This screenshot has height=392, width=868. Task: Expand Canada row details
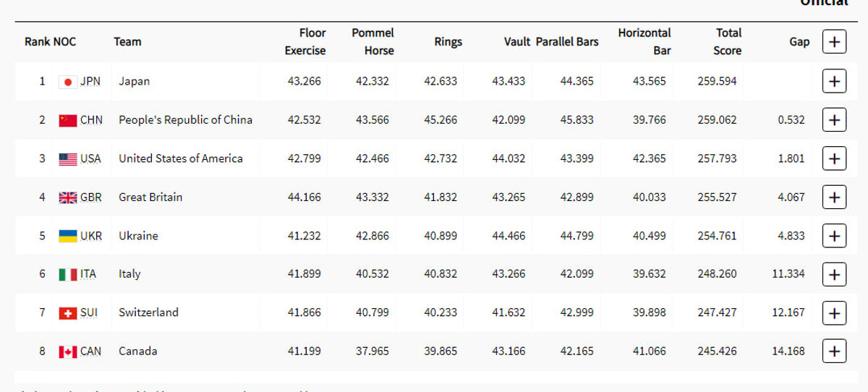click(834, 351)
